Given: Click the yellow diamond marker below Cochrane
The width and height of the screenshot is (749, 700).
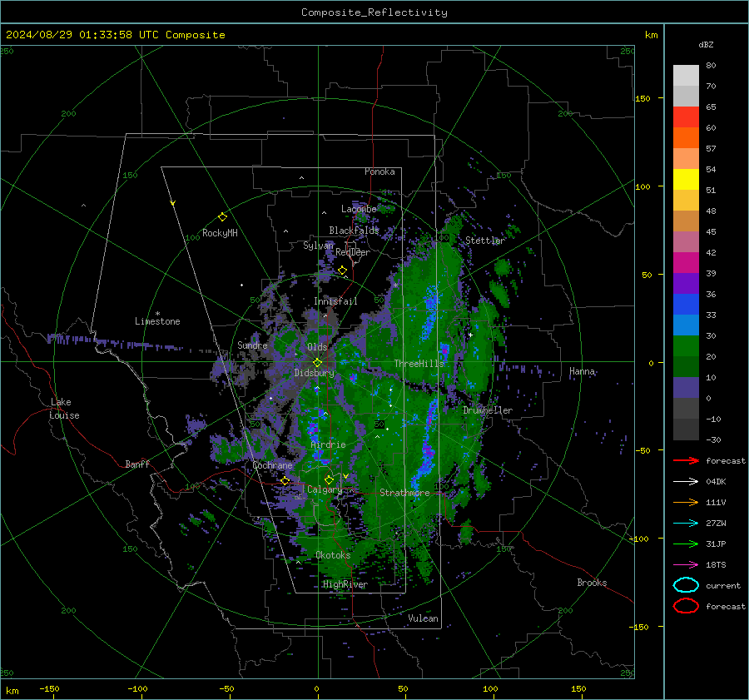Looking at the screenshot, I should pos(285,481).
